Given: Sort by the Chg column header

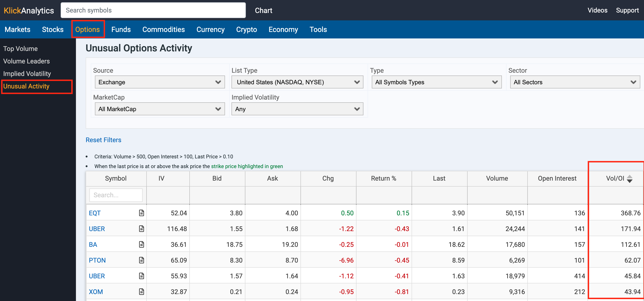Looking at the screenshot, I should click(328, 178).
